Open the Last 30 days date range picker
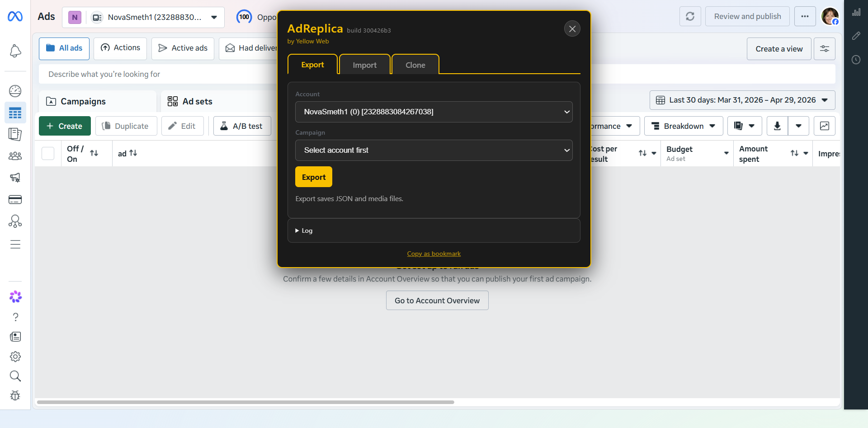Viewport: 868px width, 428px height. [x=742, y=100]
